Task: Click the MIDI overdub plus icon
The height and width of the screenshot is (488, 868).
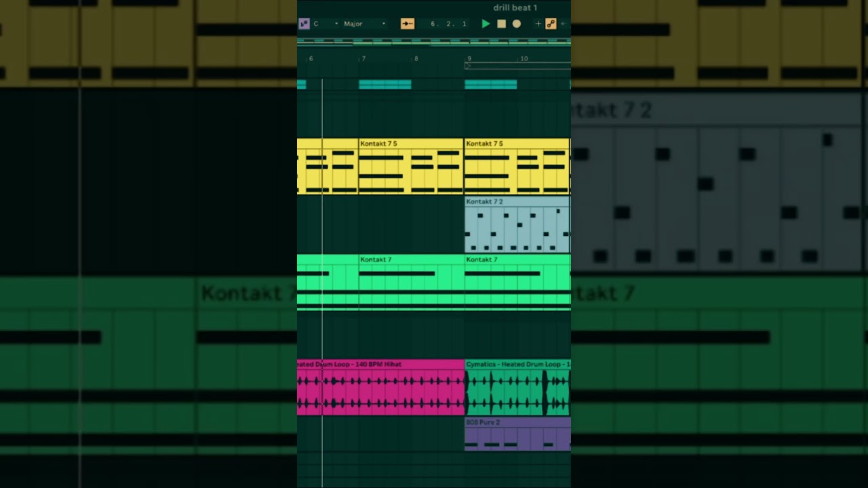Action: coord(538,24)
